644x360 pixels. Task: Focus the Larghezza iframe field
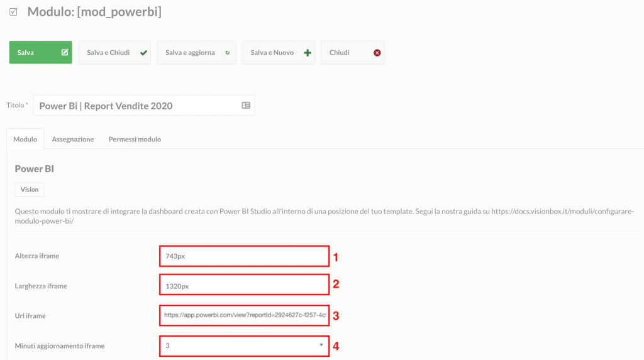click(244, 285)
